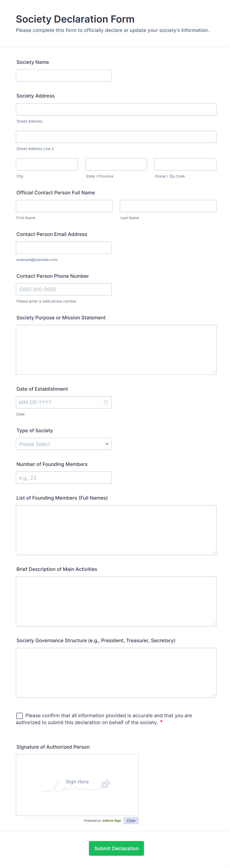This screenshot has width=230, height=868.
Task: Focus the Contact Person Email Address field
Action: tap(64, 248)
